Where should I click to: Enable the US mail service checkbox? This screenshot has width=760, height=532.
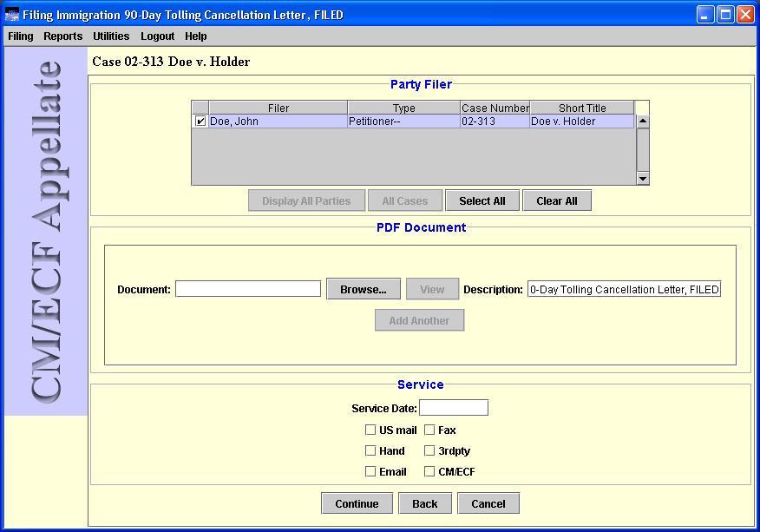tap(370, 430)
